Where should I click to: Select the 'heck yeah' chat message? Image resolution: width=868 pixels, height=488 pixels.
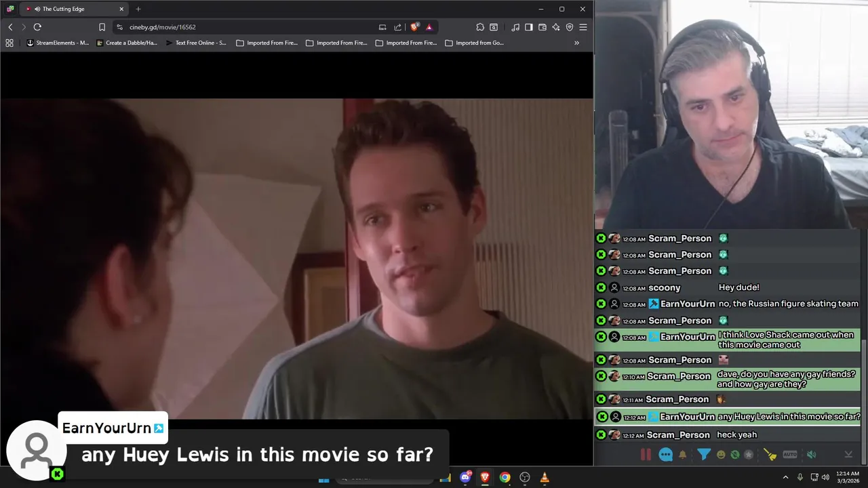point(728,434)
